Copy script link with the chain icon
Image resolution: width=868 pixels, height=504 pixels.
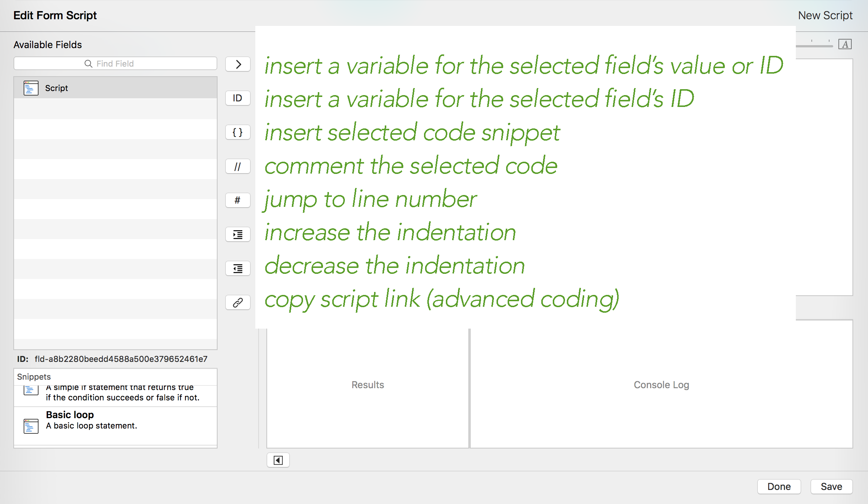click(238, 302)
